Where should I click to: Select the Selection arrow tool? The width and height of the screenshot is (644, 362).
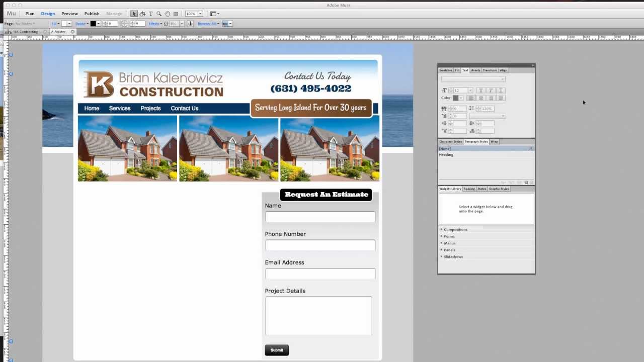pyautogui.click(x=134, y=14)
